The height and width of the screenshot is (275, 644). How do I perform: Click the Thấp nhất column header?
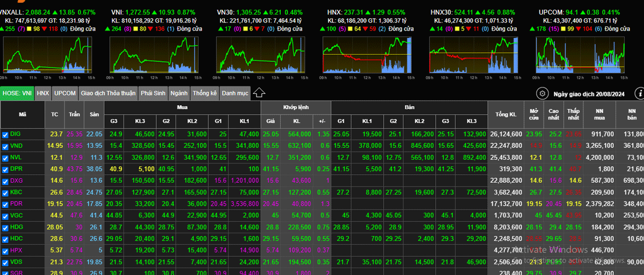pos(574,114)
